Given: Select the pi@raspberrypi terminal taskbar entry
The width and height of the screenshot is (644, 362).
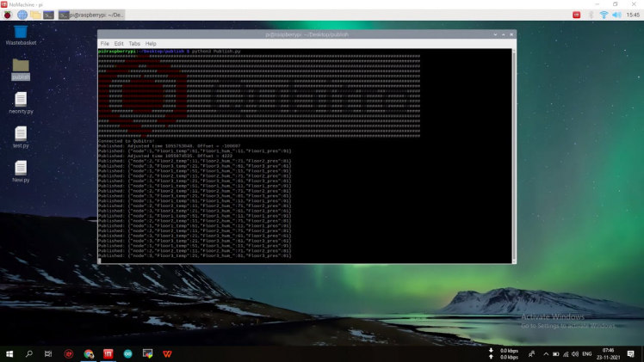Looking at the screenshot, I should click(x=91, y=15).
